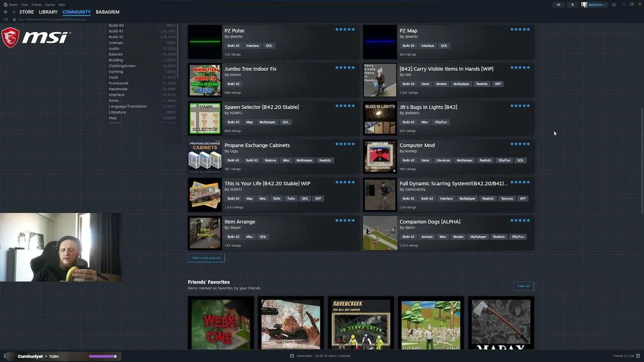Switch to the STORE tab
Image resolution: width=644 pixels, height=362 pixels.
point(27,12)
